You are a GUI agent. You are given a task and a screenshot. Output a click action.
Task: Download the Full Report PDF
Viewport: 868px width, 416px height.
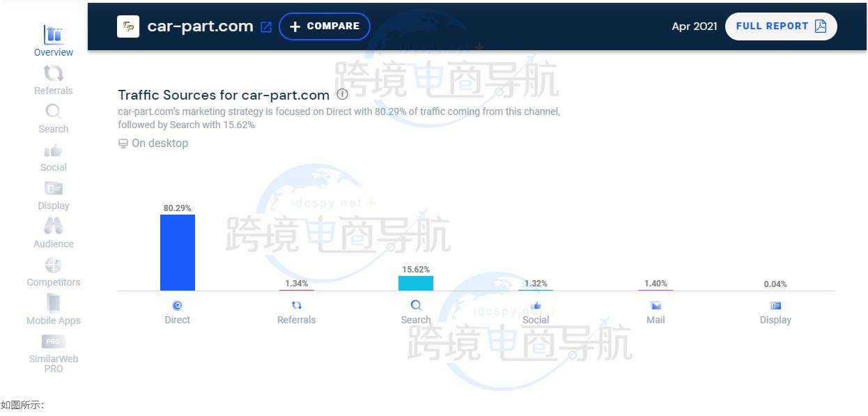(780, 26)
